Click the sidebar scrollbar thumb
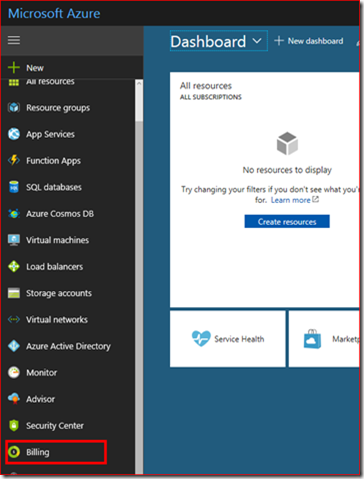The height and width of the screenshot is (479, 364). click(x=139, y=104)
